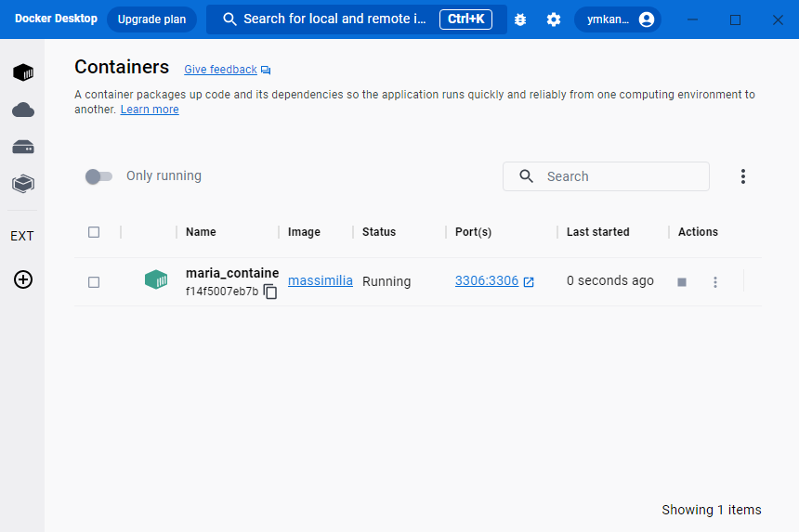Screen dimensions: 799x532
Task: Sort by the Status column header
Action: 379,232
